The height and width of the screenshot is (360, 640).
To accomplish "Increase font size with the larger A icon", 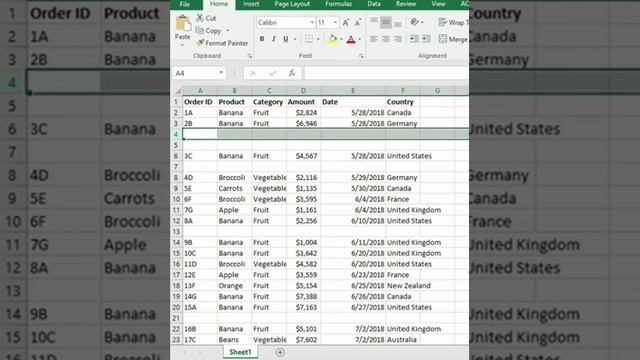I will tap(346, 22).
